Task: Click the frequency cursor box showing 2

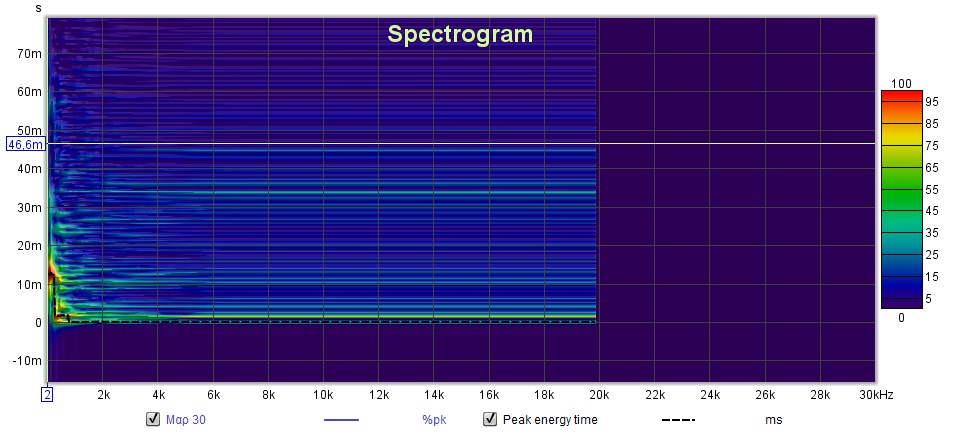Action: click(x=46, y=394)
